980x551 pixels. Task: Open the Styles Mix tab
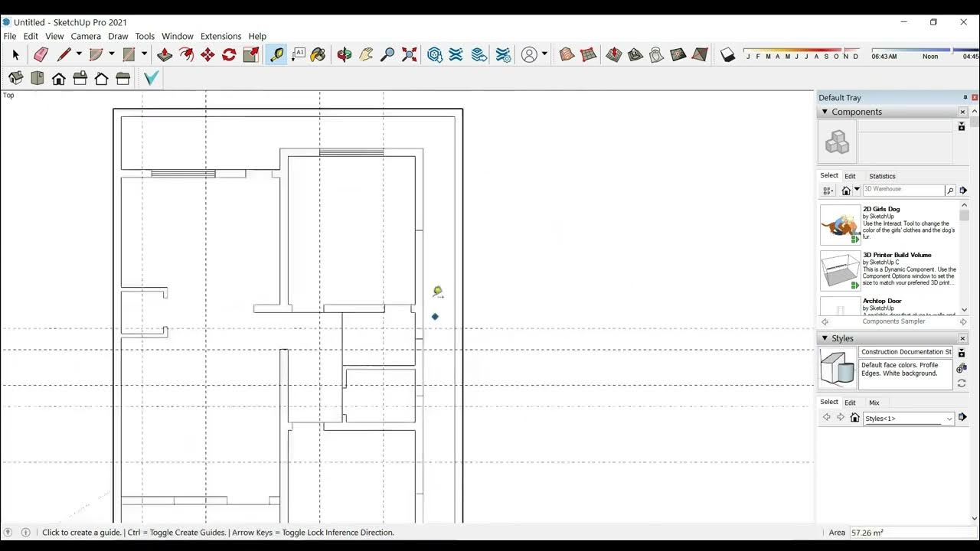point(874,403)
